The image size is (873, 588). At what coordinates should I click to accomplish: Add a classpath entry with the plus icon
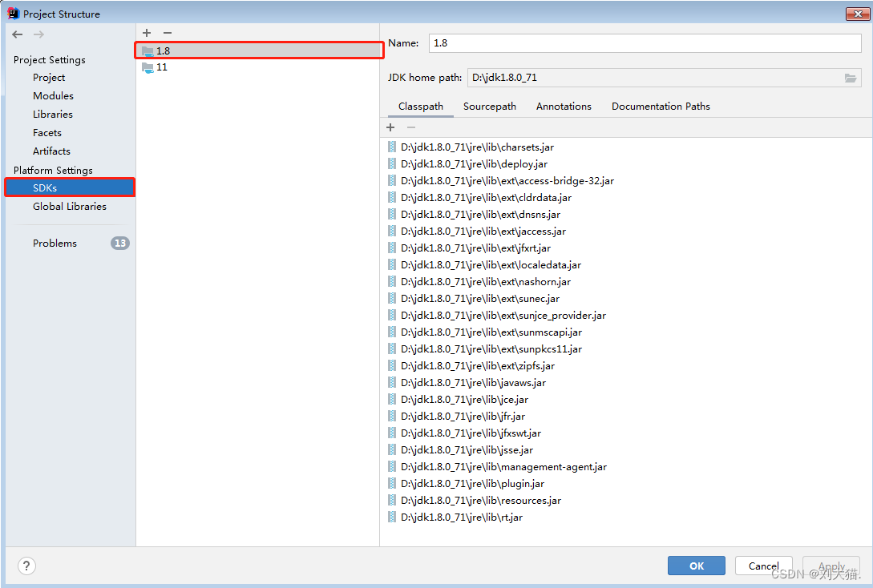(390, 127)
